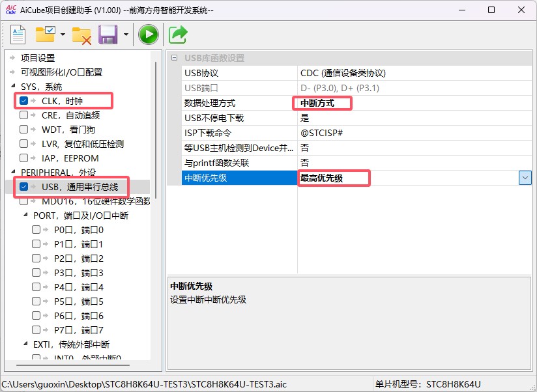
Task: Select P7口 端口7 tree label
Action: [79, 330]
